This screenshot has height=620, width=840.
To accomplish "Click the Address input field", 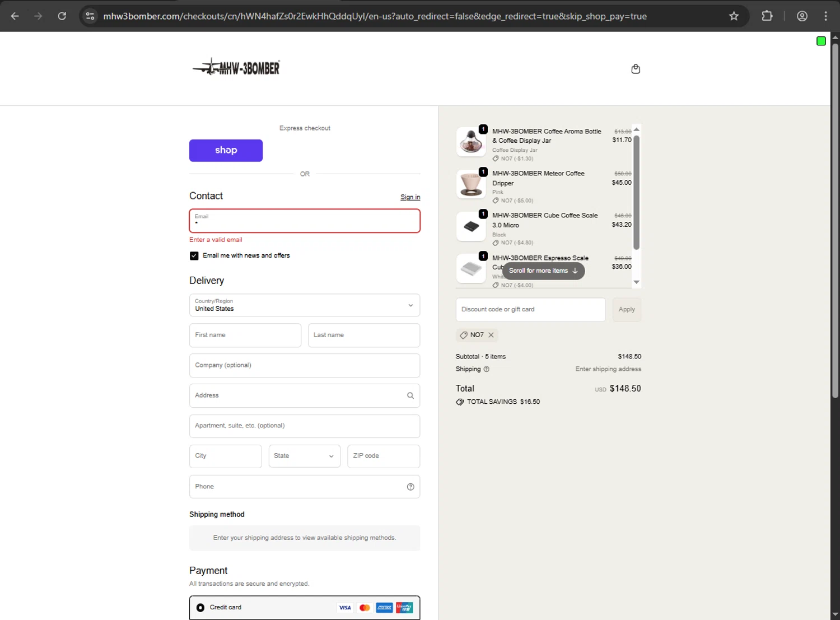I will pos(305,395).
